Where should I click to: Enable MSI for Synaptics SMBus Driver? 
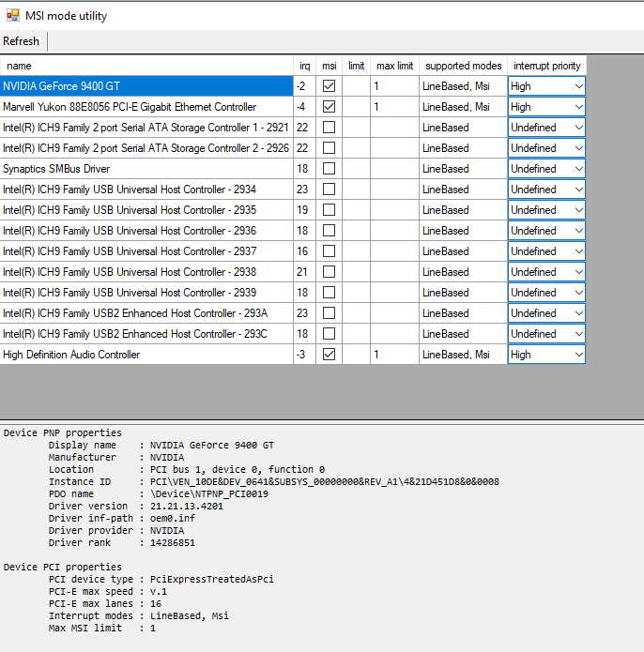click(330, 169)
